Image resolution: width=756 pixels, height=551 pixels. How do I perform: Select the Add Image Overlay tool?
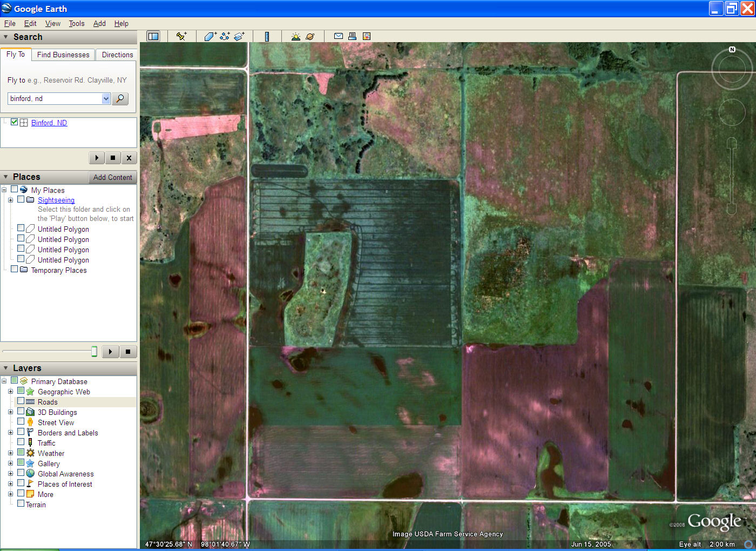pyautogui.click(x=239, y=36)
